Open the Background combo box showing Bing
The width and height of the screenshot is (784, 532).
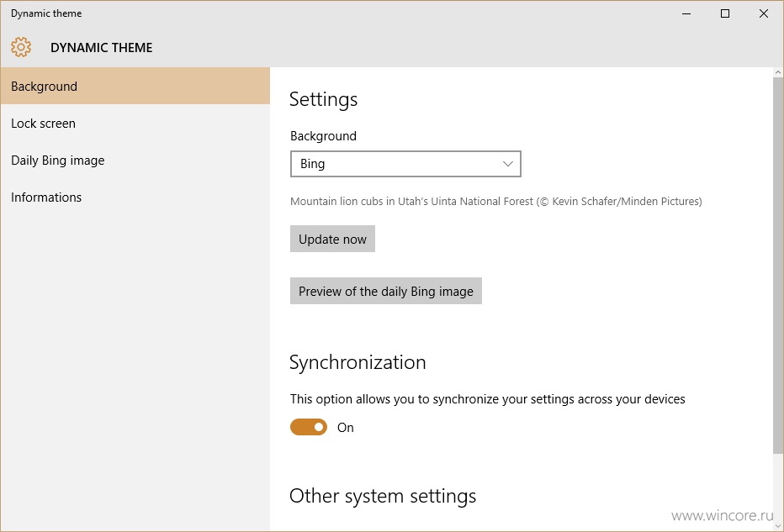[405, 164]
